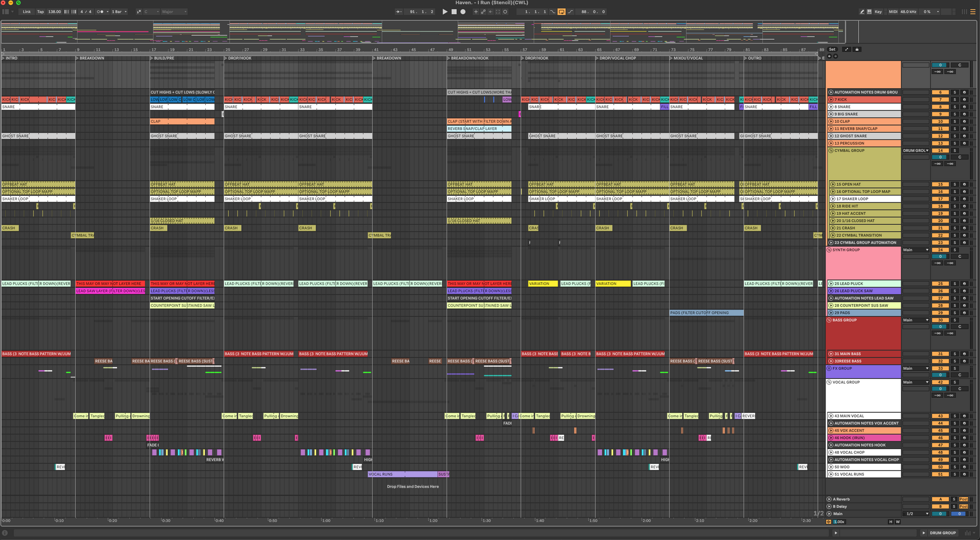Click the MIDI Arrangement Overdub plus icon
The width and height of the screenshot is (980, 540).
(475, 11)
